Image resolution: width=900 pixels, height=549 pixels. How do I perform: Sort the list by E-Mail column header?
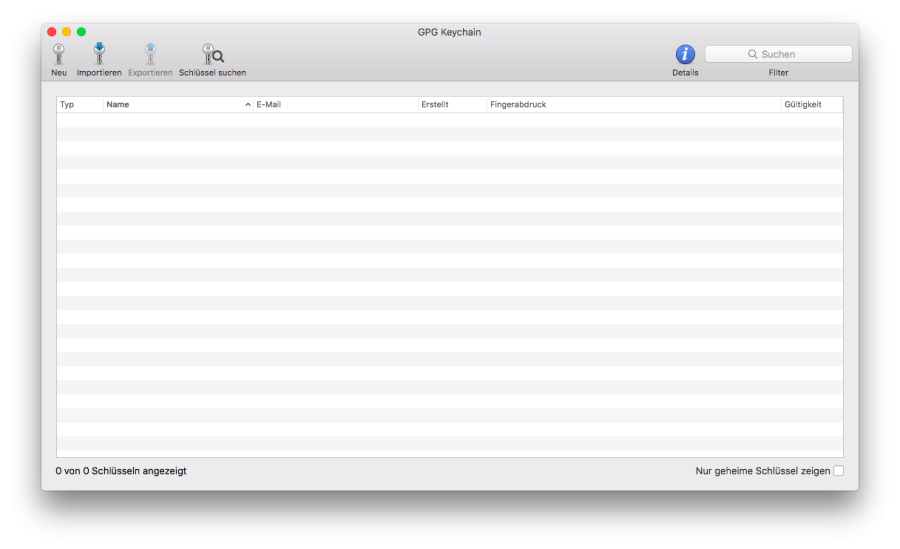[x=335, y=104]
